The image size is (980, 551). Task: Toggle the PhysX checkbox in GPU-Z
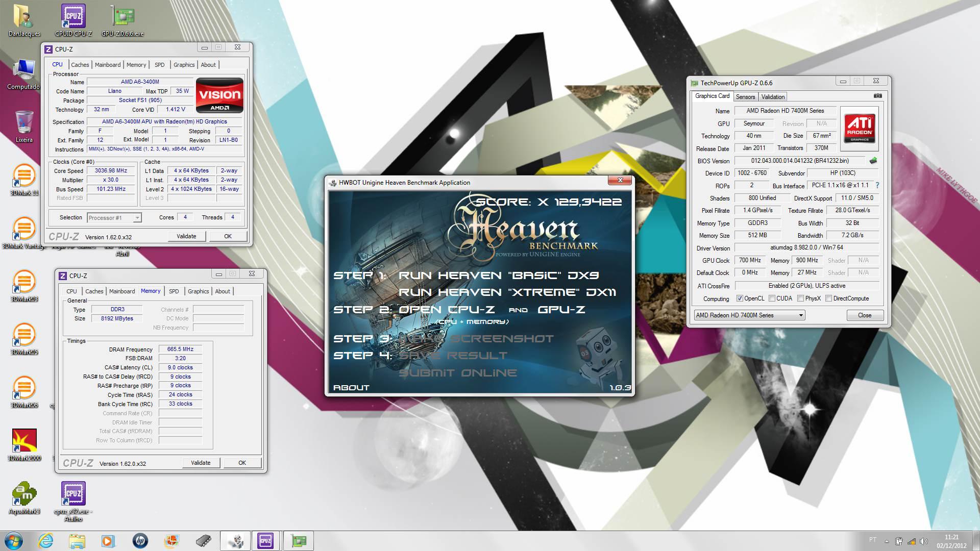(x=800, y=298)
